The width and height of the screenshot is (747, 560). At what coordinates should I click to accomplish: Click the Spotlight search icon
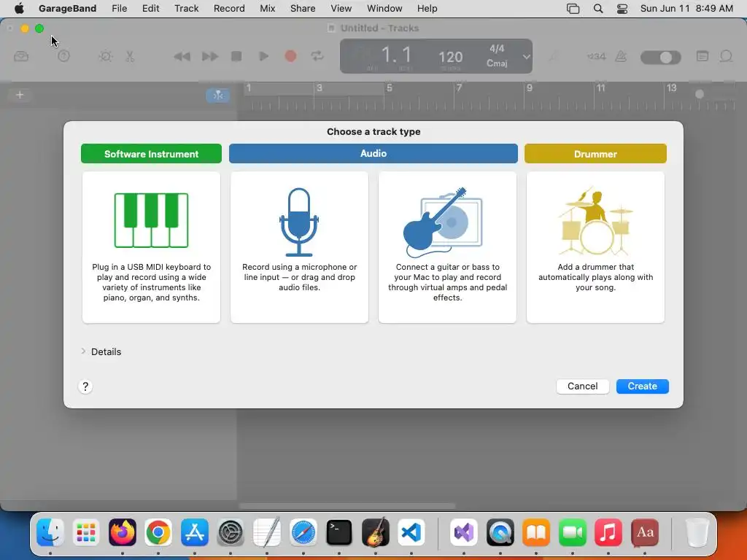[598, 9]
